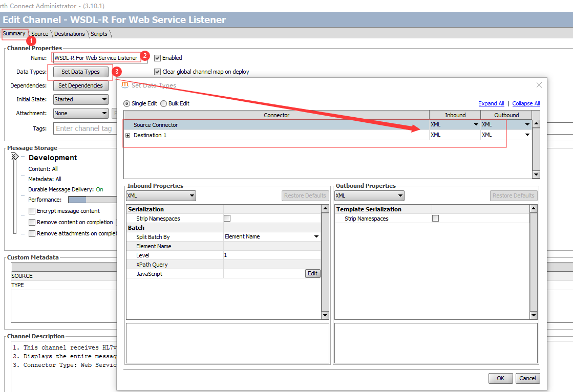Click the Element Name value cell

point(272,246)
